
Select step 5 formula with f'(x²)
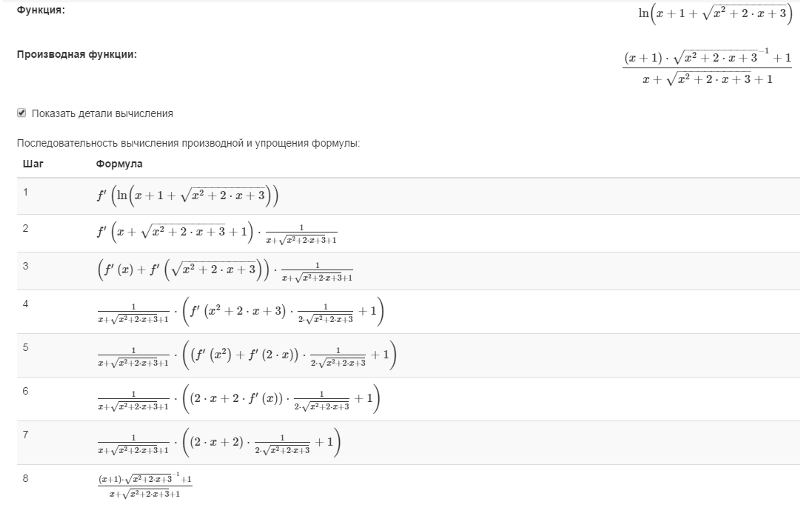coord(247,355)
